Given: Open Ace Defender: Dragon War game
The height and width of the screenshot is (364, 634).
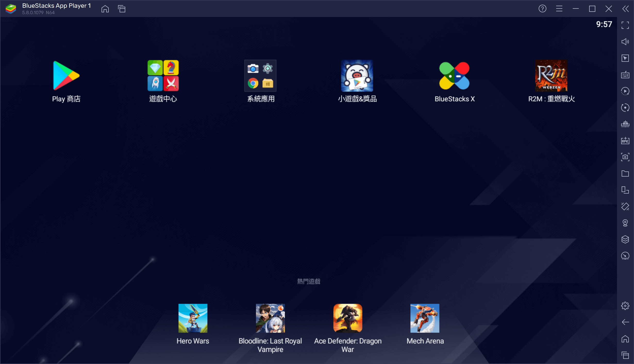Looking at the screenshot, I should pyautogui.click(x=348, y=318).
